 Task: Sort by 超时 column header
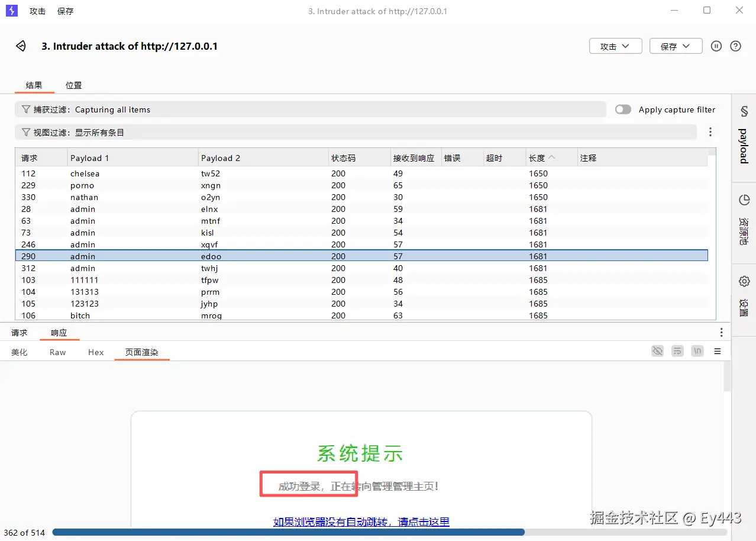pyautogui.click(x=504, y=158)
